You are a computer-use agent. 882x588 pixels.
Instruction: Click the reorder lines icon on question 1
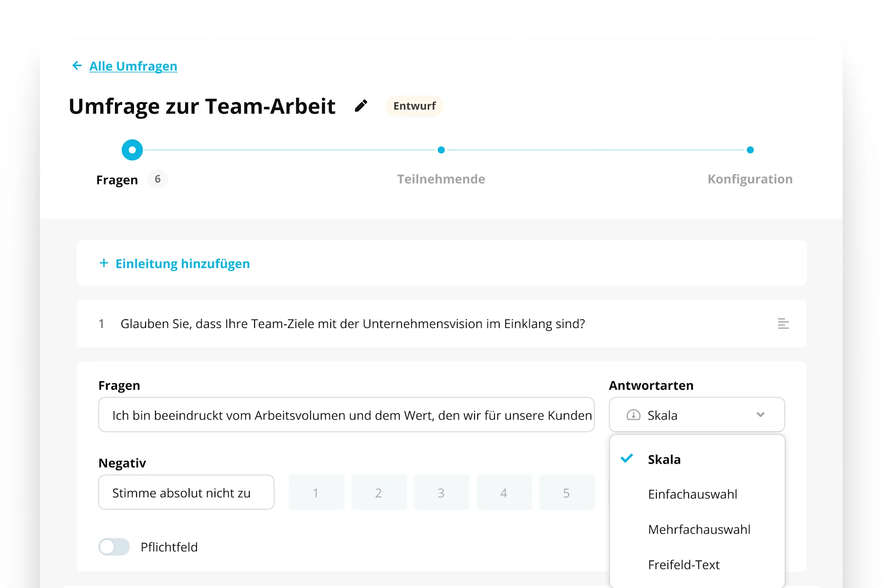click(783, 324)
